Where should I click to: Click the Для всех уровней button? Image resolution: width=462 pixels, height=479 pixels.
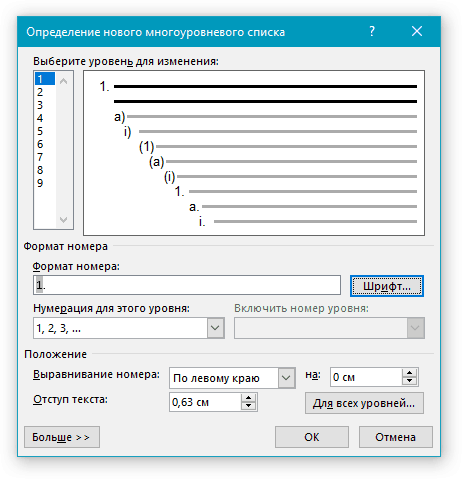(x=364, y=403)
